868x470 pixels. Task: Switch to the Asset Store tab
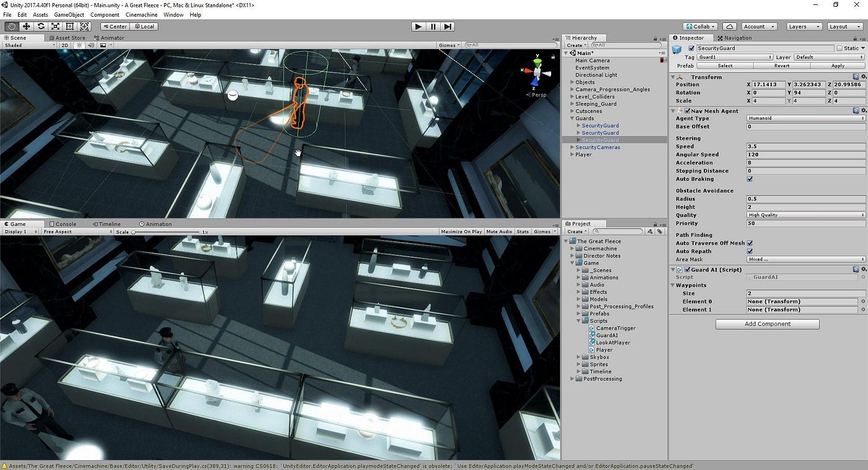[67, 38]
